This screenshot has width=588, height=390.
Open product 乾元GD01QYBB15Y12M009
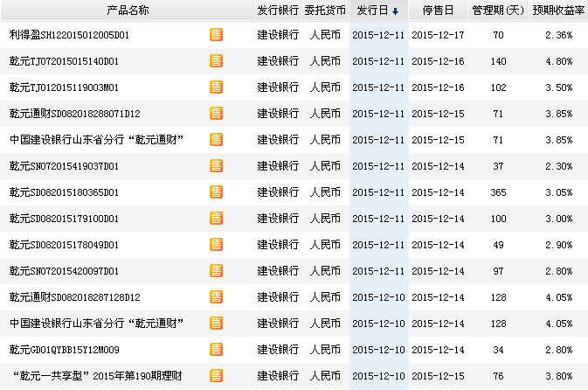(x=65, y=350)
